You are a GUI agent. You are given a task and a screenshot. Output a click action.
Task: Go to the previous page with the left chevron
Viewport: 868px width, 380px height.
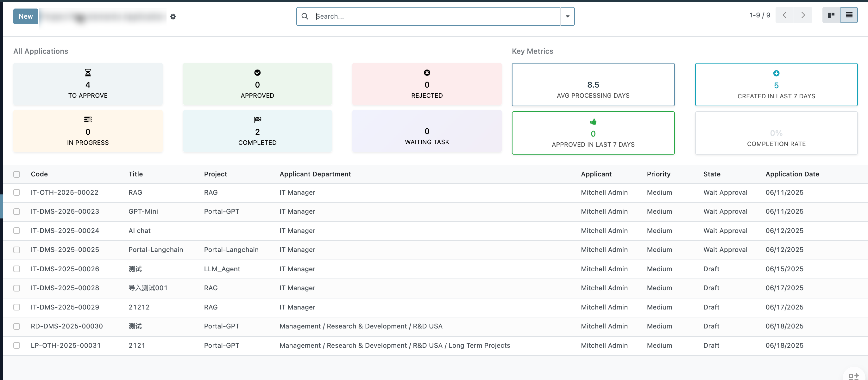(785, 15)
